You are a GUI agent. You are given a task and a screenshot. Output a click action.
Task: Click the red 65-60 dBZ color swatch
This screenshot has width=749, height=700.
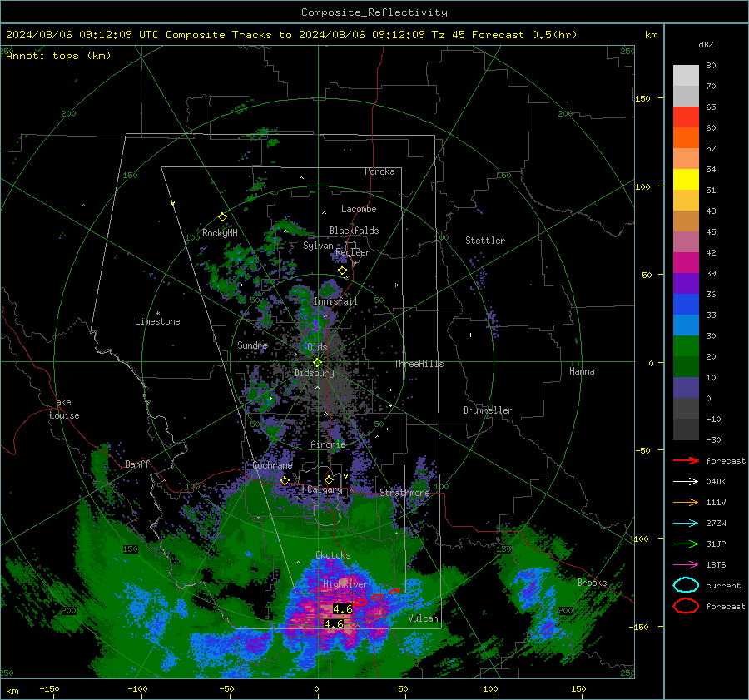point(686,117)
